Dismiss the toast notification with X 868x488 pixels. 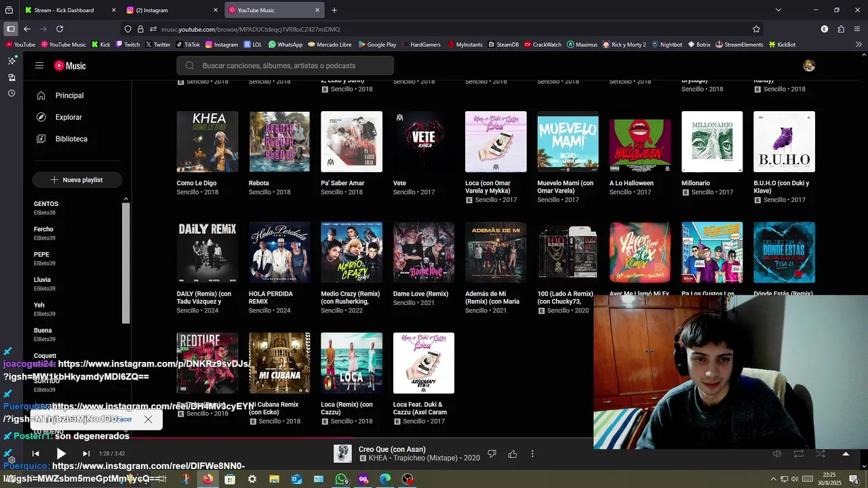click(x=148, y=419)
